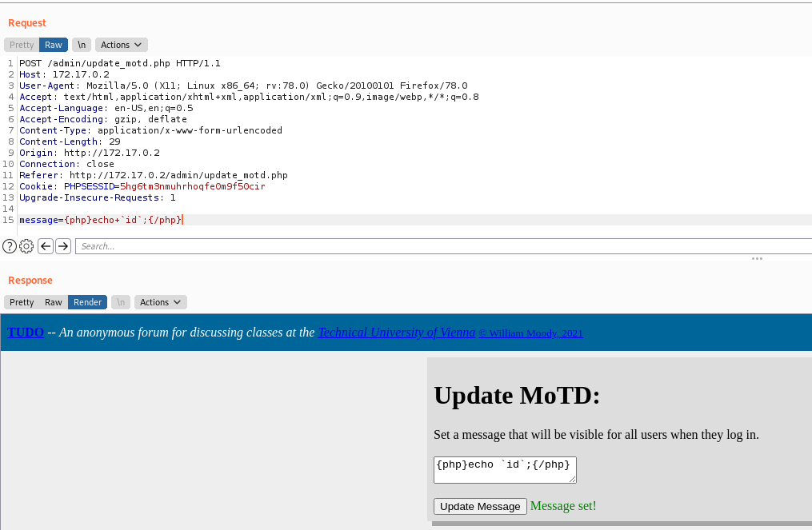This screenshot has width=812, height=530.
Task: Toggle \n display in Request pane
Action: 82,45
